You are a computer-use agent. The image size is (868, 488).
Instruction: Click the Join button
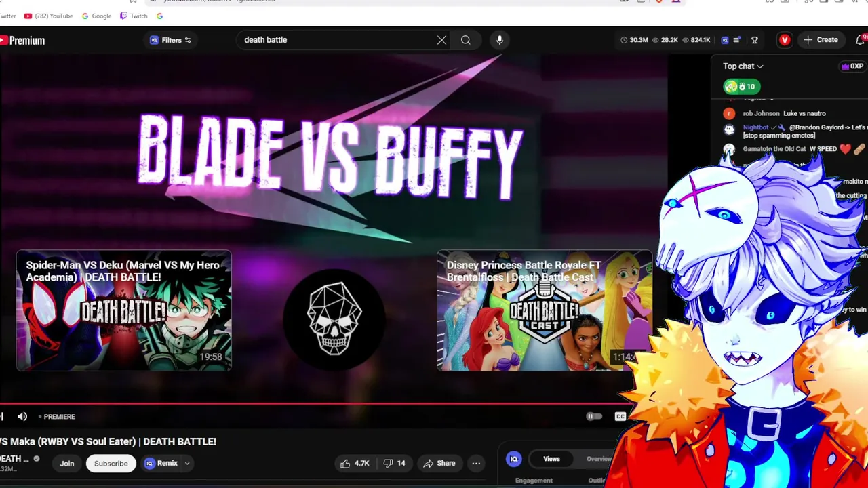(66, 464)
